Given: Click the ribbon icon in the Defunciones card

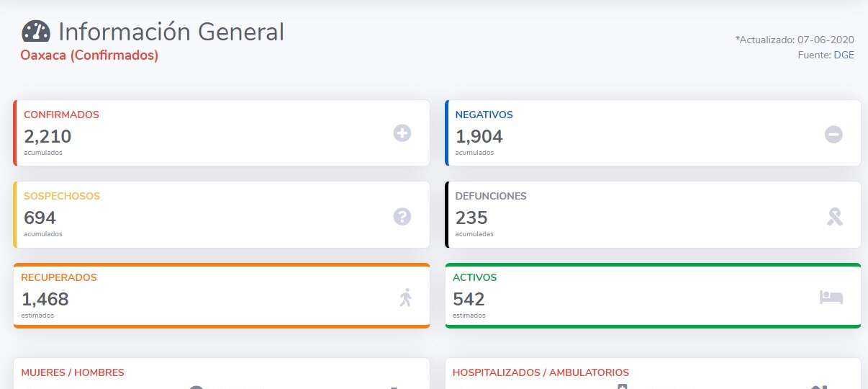Looking at the screenshot, I should coord(834,216).
